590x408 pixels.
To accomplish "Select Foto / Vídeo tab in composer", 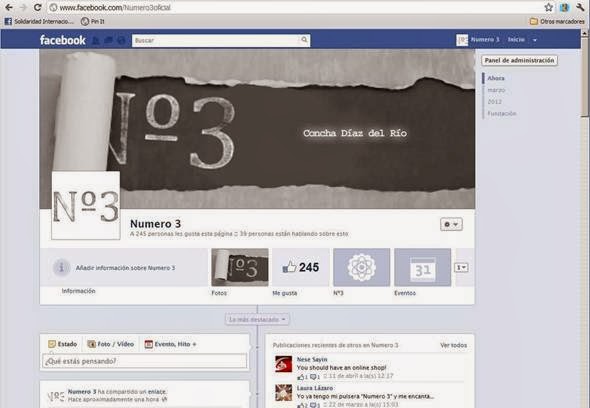I will 111,344.
